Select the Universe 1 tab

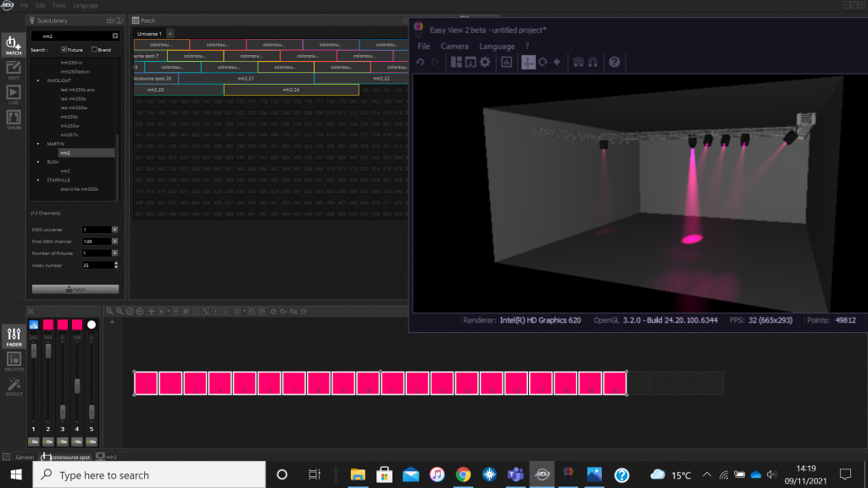(x=149, y=34)
